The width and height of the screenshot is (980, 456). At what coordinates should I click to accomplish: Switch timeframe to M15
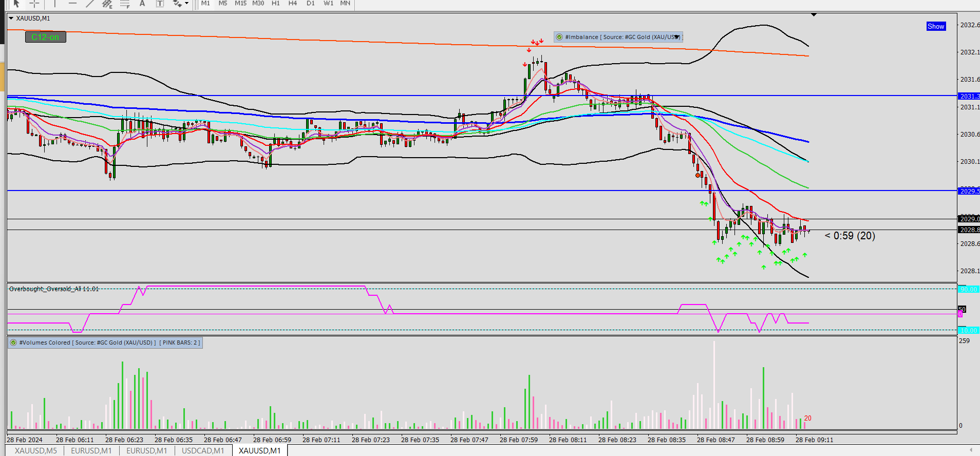coord(240,3)
